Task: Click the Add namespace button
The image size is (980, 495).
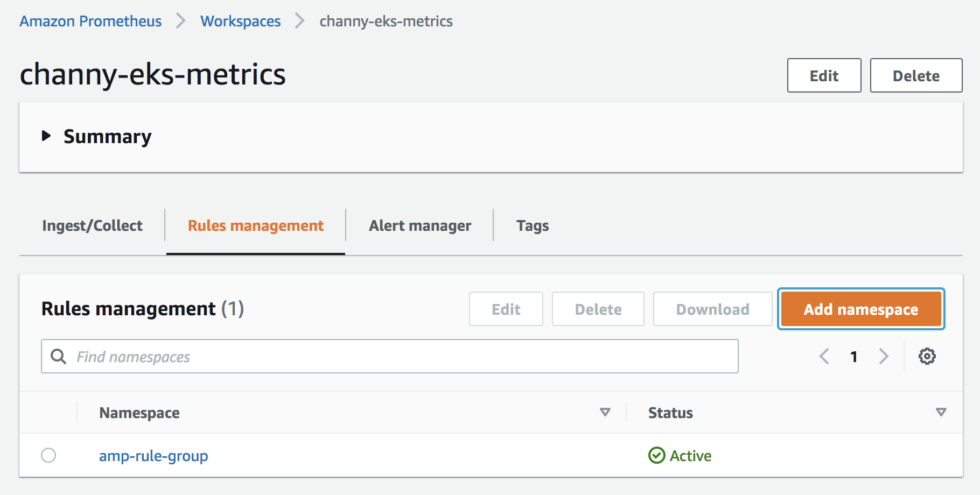Action: 860,309
